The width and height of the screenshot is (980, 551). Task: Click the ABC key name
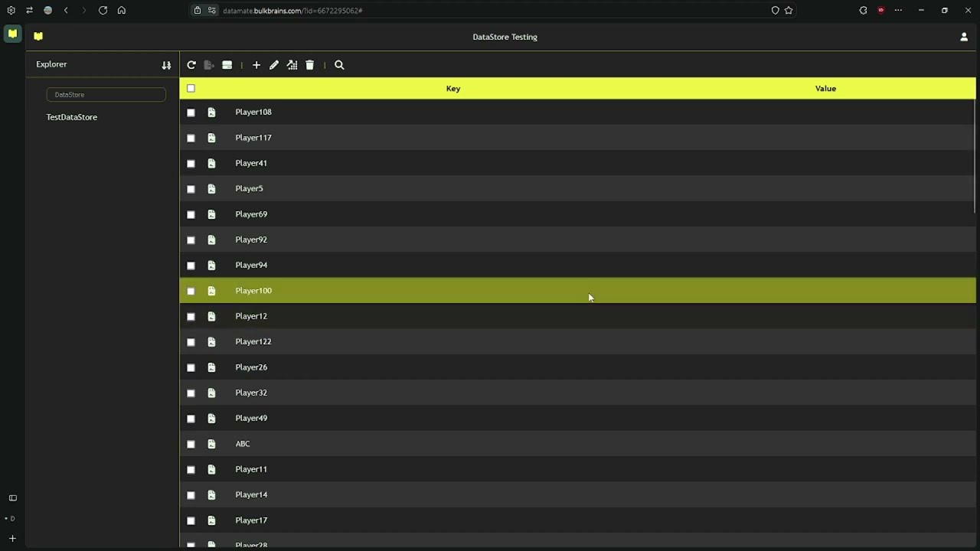coord(243,444)
